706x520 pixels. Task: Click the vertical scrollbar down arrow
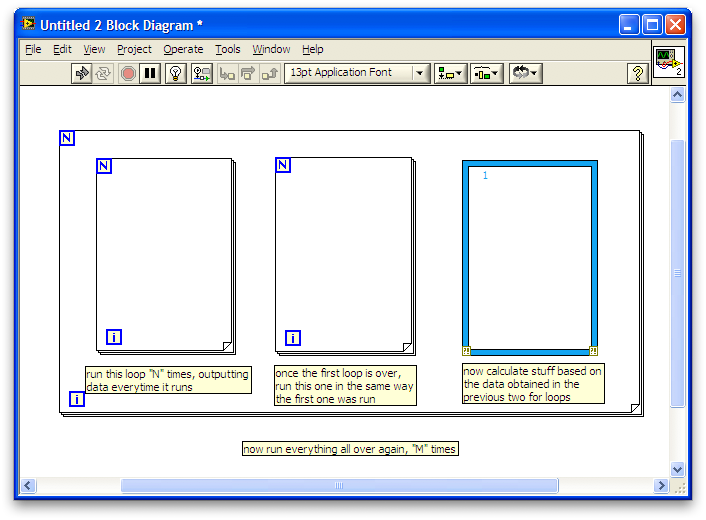click(677, 469)
